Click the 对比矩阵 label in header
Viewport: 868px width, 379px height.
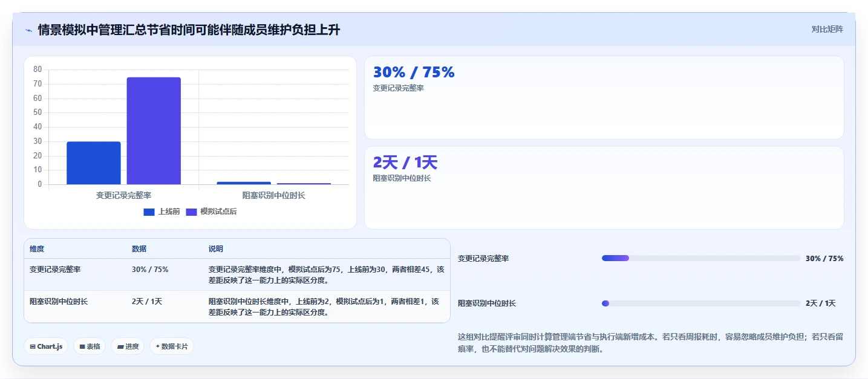(x=827, y=29)
